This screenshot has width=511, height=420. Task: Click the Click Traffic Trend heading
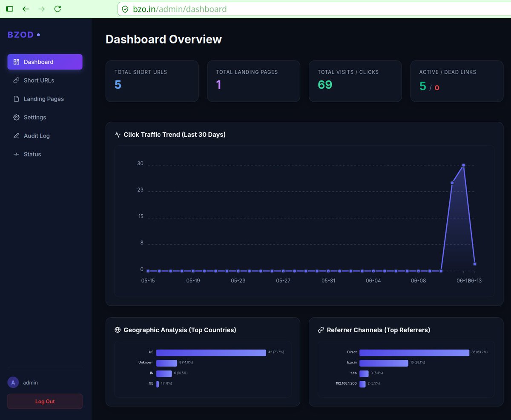(175, 135)
